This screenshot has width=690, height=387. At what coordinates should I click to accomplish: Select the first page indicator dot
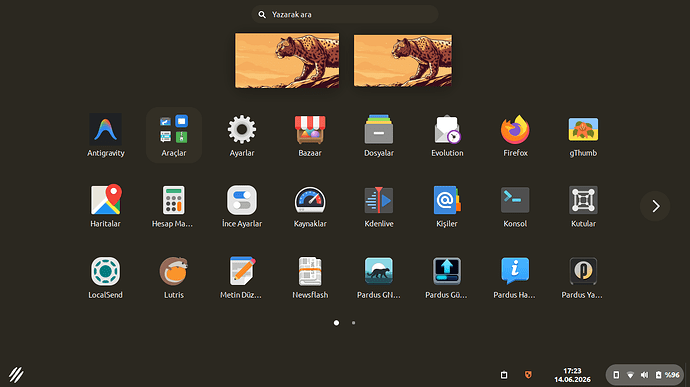pyautogui.click(x=336, y=323)
